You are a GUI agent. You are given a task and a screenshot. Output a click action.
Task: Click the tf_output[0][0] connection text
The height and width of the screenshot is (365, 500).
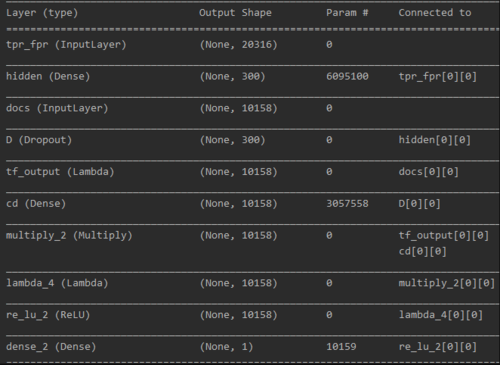[444, 236]
